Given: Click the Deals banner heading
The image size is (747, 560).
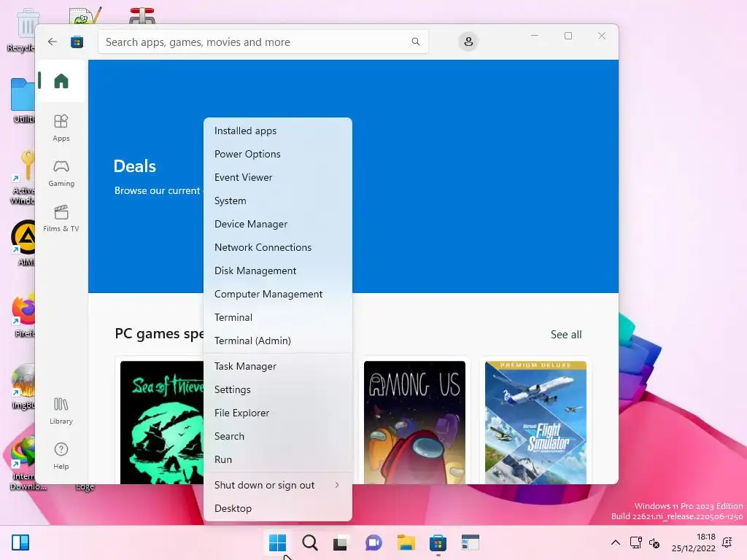Looking at the screenshot, I should tap(135, 166).
